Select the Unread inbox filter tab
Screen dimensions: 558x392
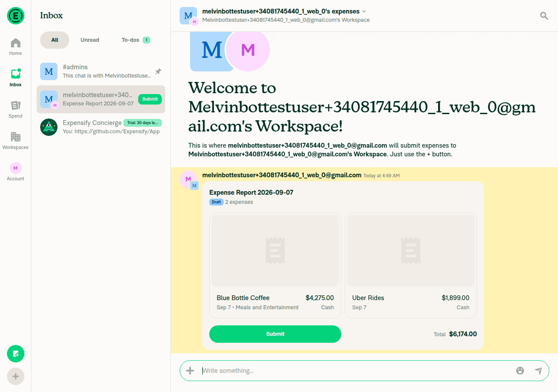(90, 40)
